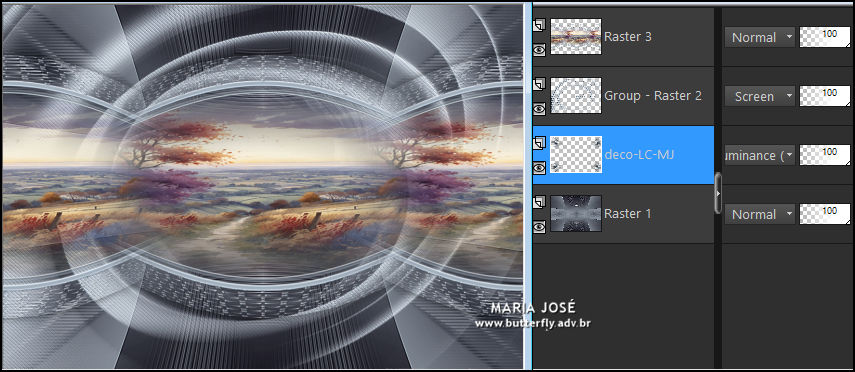Open the Screen blend mode dropdown
The width and height of the screenshot is (855, 372).
[760, 97]
